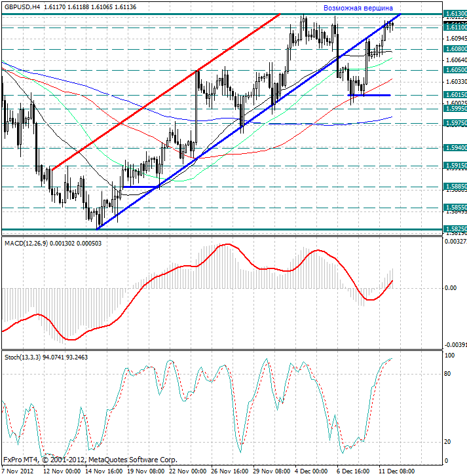Click the '22 Nov 00:00' time axis label
Viewport: 467px width, 476px height.
click(187, 471)
